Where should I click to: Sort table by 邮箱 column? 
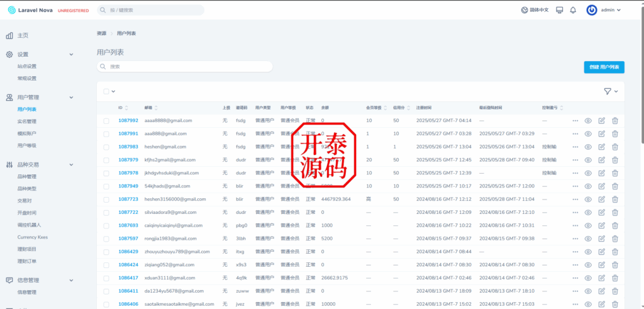click(151, 108)
